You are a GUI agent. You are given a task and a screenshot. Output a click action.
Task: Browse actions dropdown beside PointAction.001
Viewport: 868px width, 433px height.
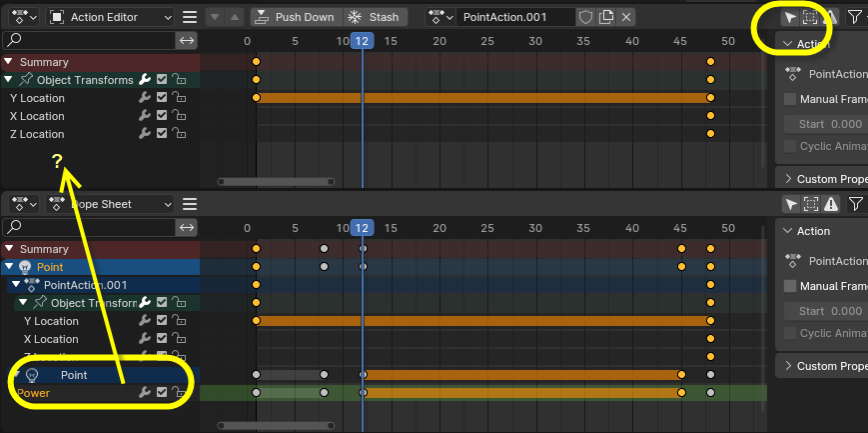(440, 17)
